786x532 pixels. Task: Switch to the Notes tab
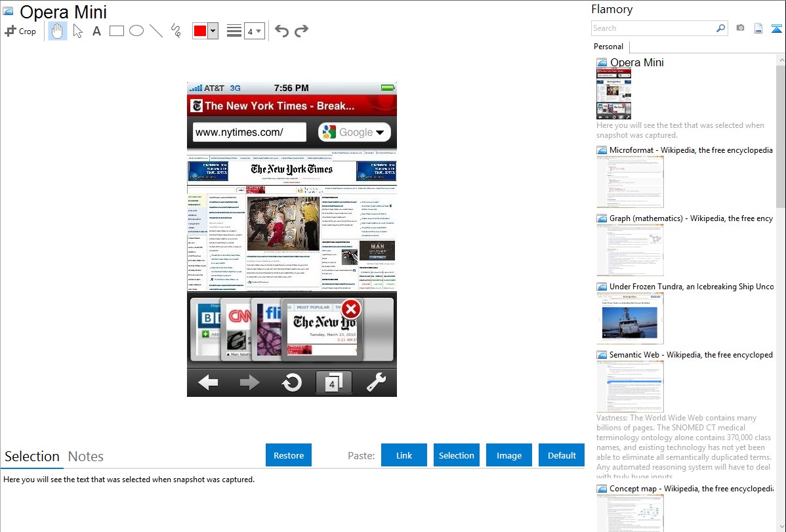click(86, 457)
